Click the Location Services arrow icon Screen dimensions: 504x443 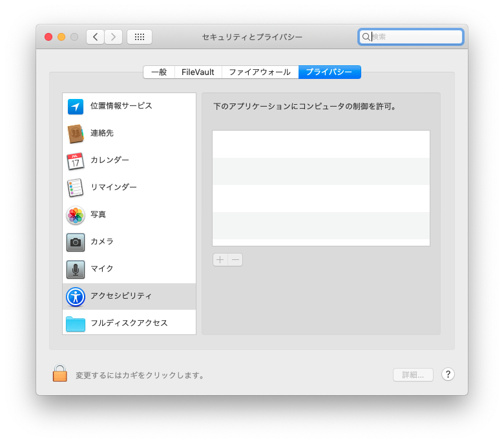(x=76, y=107)
